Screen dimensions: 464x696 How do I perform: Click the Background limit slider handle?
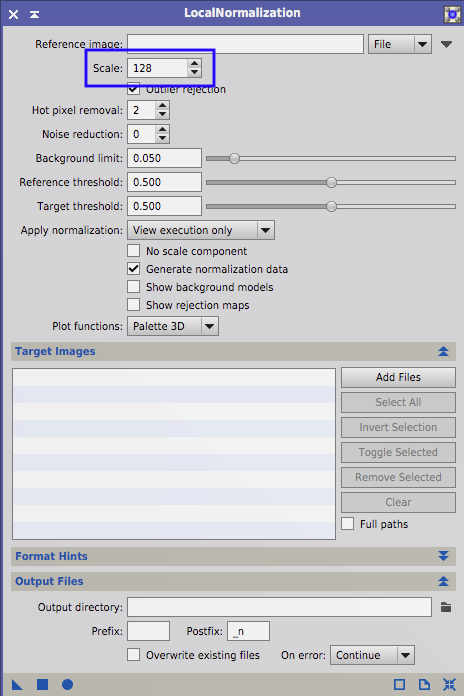pos(234,158)
